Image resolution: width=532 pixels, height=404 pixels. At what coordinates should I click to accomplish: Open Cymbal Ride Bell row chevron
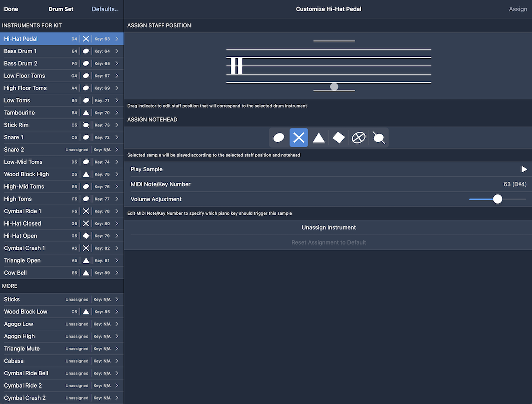(x=117, y=373)
